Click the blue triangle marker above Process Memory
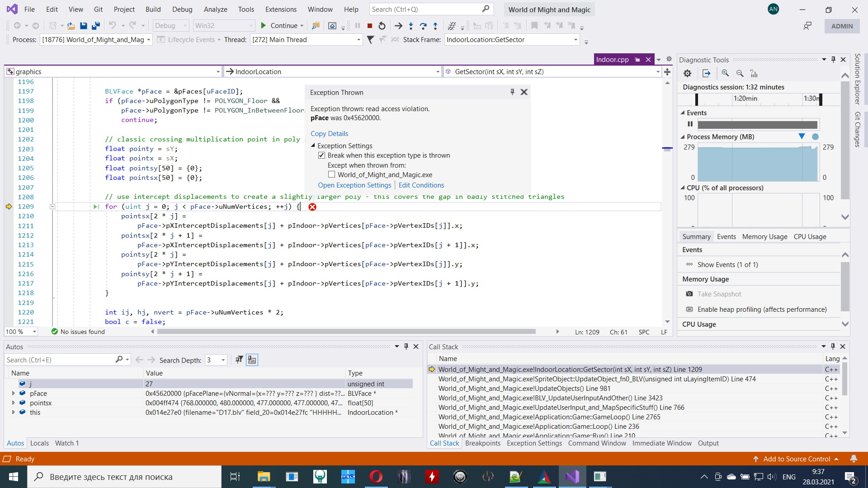 coord(802,136)
